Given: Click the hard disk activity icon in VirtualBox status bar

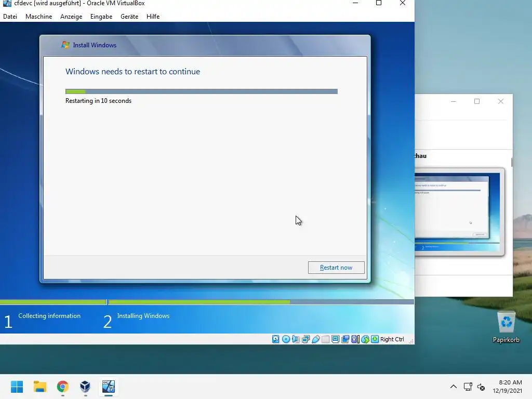Looking at the screenshot, I should pyautogui.click(x=275, y=339).
